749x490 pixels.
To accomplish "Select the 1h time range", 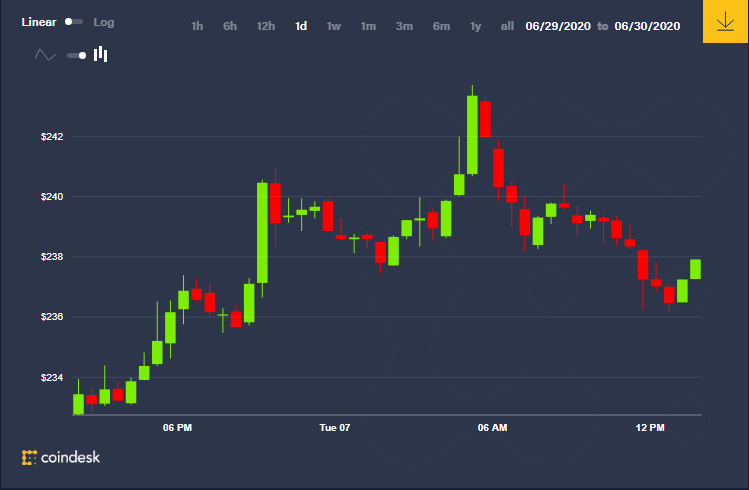I will point(197,26).
